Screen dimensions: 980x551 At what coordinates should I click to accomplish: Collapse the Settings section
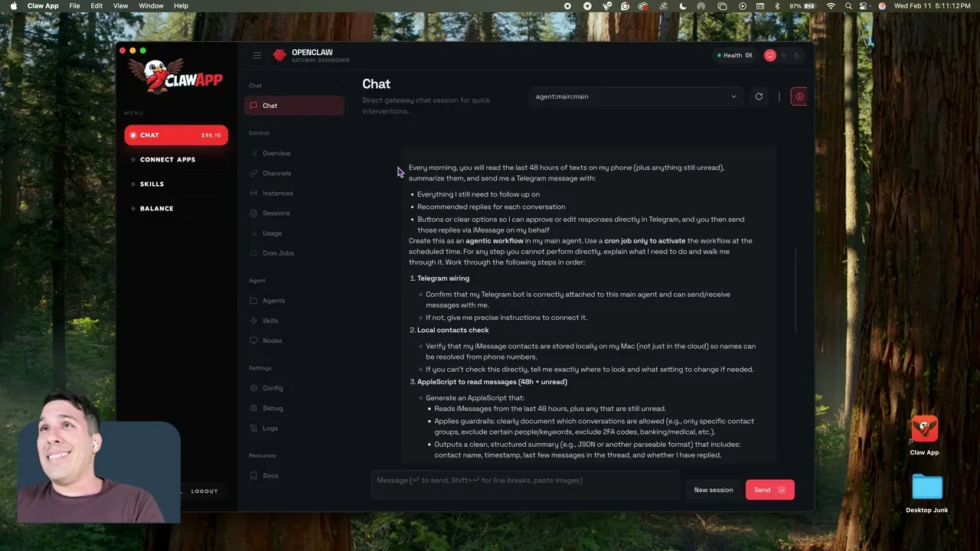point(338,368)
